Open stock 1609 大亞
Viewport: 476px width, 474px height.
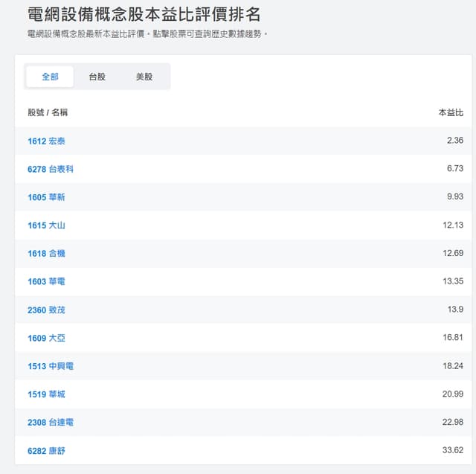click(46, 338)
